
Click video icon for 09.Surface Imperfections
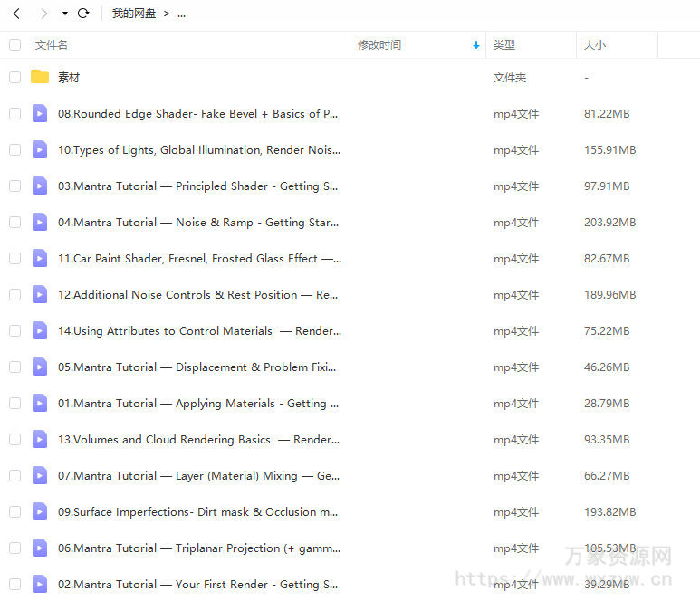tap(40, 511)
